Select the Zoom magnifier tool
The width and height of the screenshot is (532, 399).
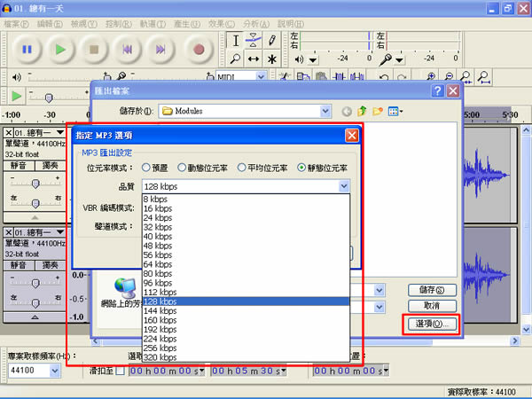tap(236, 59)
